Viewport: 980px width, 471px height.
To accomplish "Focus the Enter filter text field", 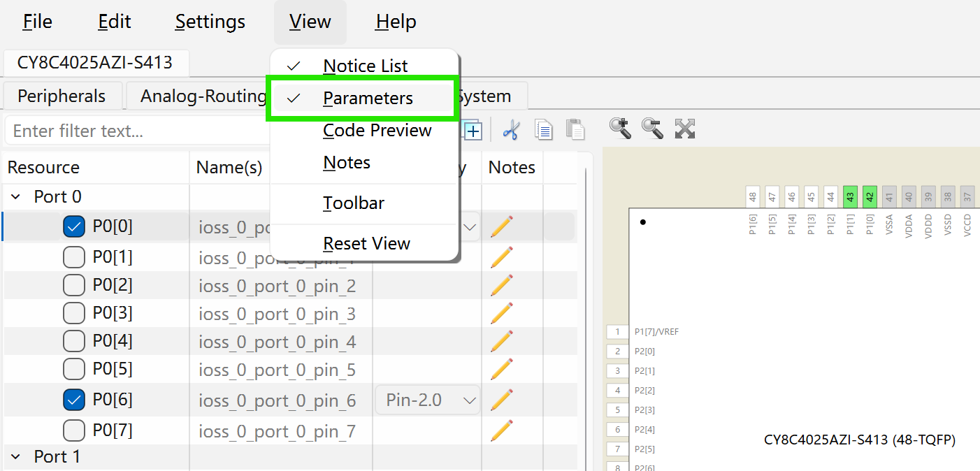I will pyautogui.click(x=136, y=131).
